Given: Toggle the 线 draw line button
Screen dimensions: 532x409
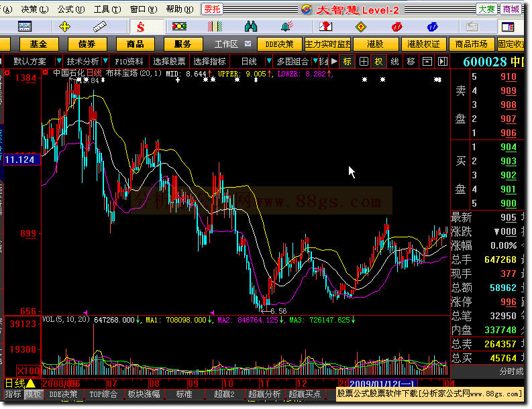Looking at the screenshot, I should pos(394,62).
